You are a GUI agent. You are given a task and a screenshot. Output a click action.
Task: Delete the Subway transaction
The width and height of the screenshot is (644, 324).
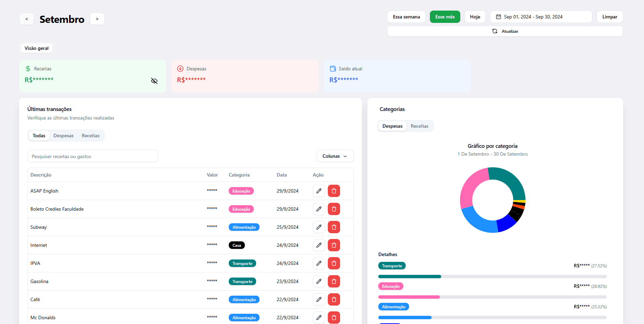click(334, 227)
